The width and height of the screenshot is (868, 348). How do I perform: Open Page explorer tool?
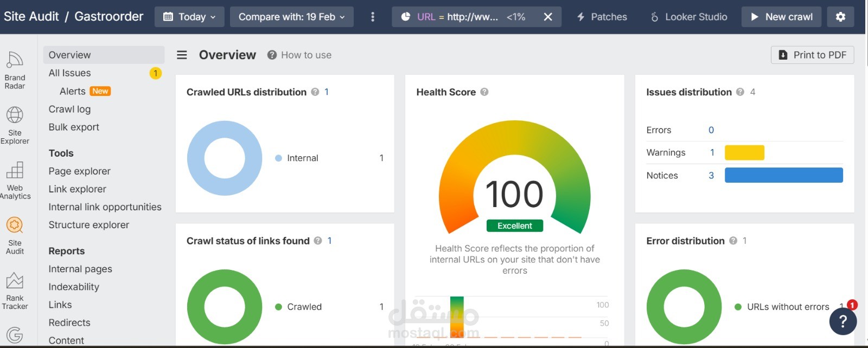coord(79,171)
